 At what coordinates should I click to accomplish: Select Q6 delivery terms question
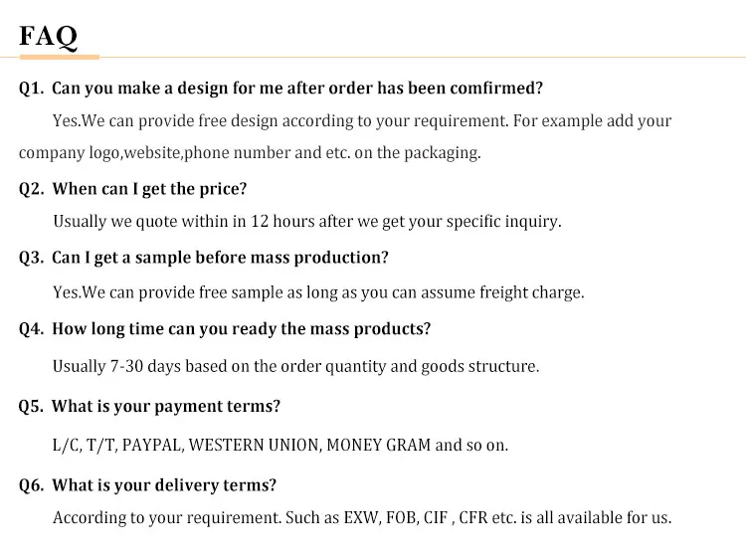(x=164, y=485)
